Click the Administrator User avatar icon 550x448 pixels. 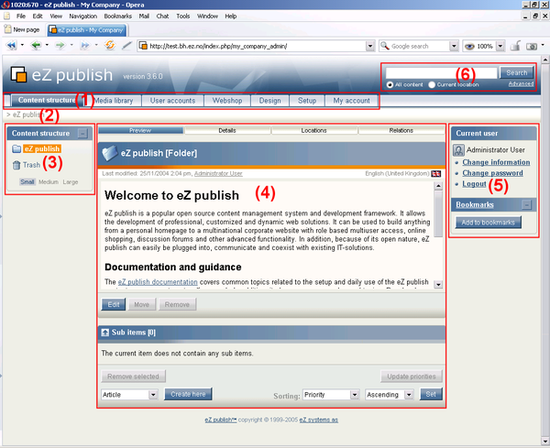(x=458, y=150)
